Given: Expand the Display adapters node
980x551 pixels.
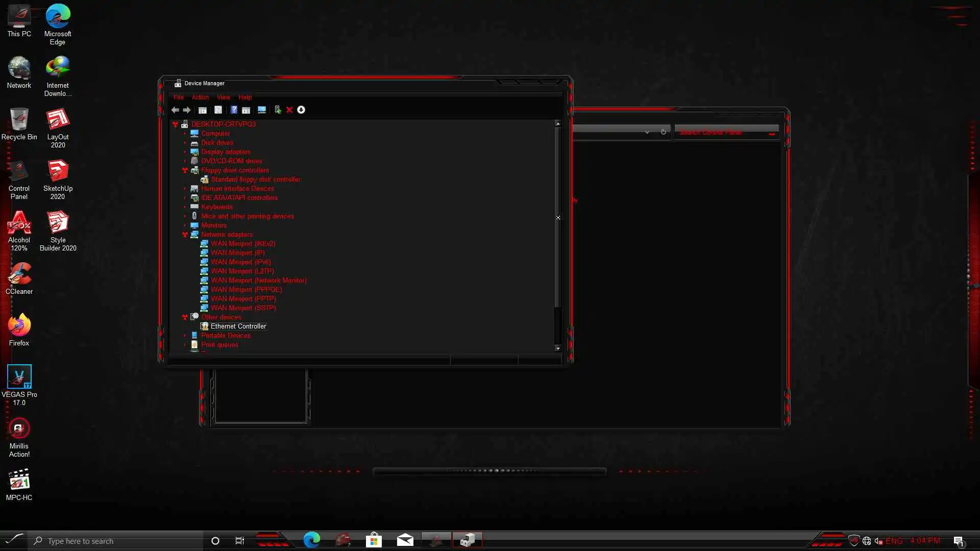Looking at the screenshot, I should (x=185, y=152).
